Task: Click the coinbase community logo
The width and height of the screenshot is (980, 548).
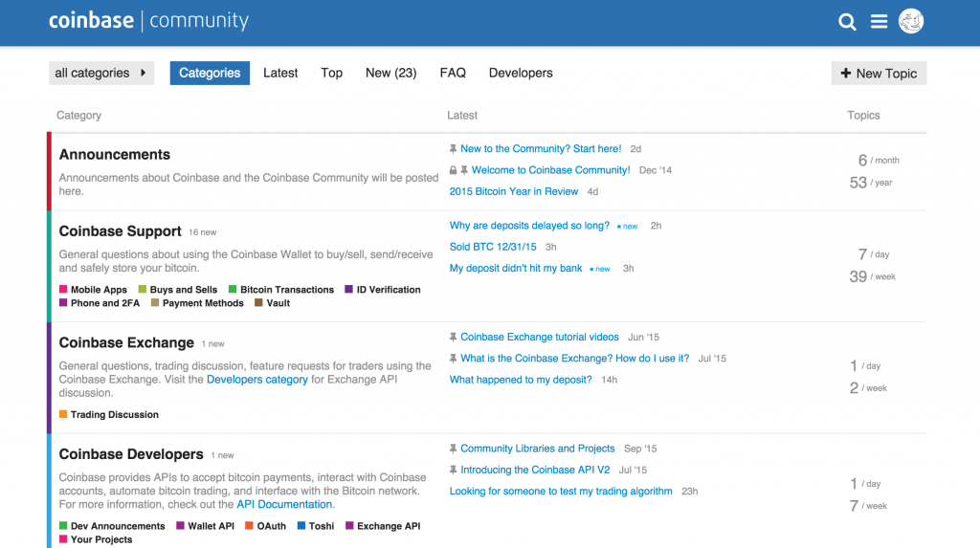Action: click(148, 21)
